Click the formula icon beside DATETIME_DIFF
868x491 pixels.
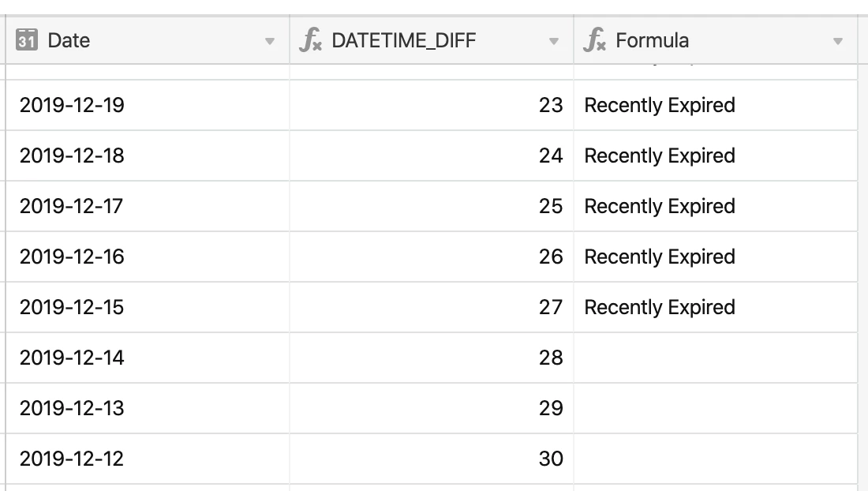click(311, 40)
